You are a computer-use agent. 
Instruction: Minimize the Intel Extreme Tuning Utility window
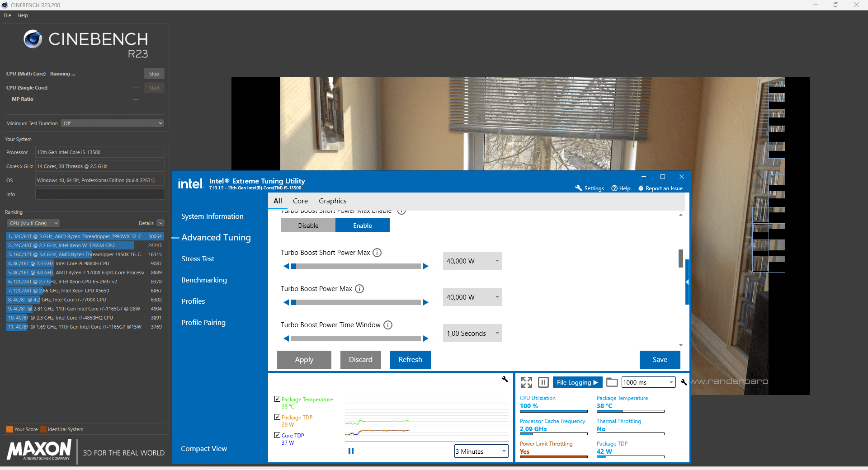(644, 177)
